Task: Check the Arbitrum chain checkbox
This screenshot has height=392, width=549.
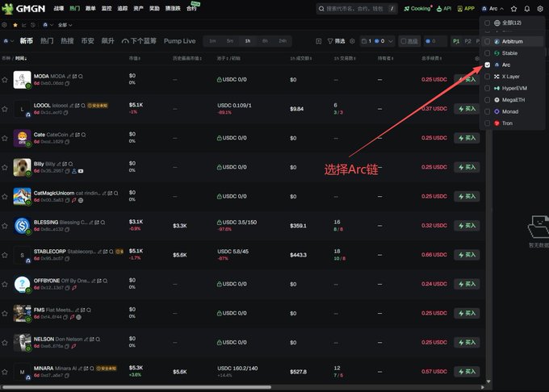Action: click(x=487, y=41)
